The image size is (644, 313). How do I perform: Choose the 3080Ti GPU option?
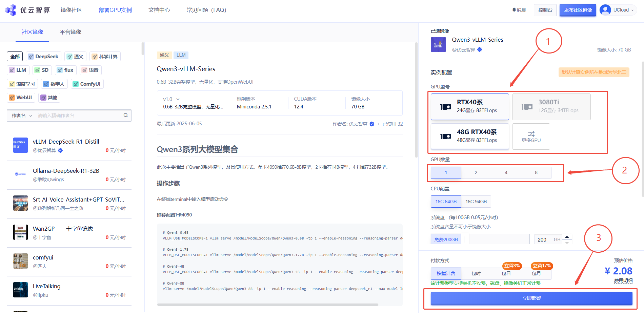click(x=551, y=107)
